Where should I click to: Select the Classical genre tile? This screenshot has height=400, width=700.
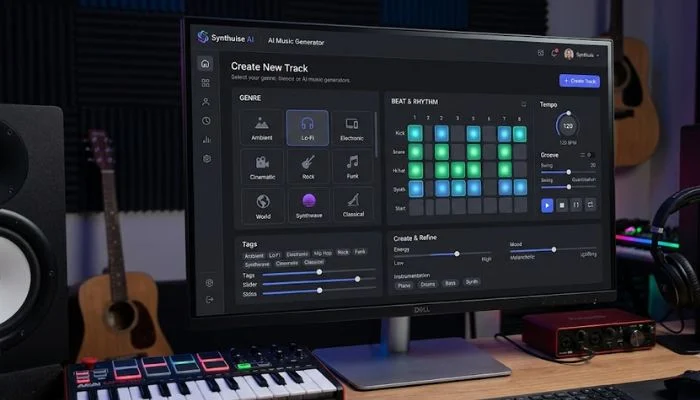click(x=353, y=205)
